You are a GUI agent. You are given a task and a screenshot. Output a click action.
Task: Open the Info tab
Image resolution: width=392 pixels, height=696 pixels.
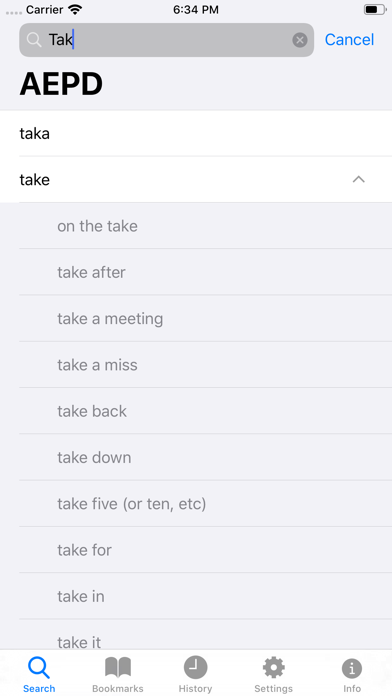pyautogui.click(x=352, y=674)
